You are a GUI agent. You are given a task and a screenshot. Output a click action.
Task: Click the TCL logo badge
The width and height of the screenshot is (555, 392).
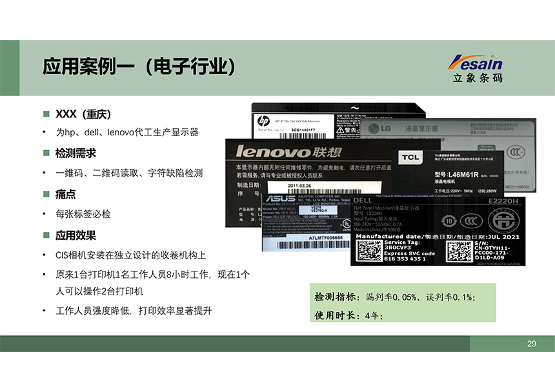coord(410,157)
